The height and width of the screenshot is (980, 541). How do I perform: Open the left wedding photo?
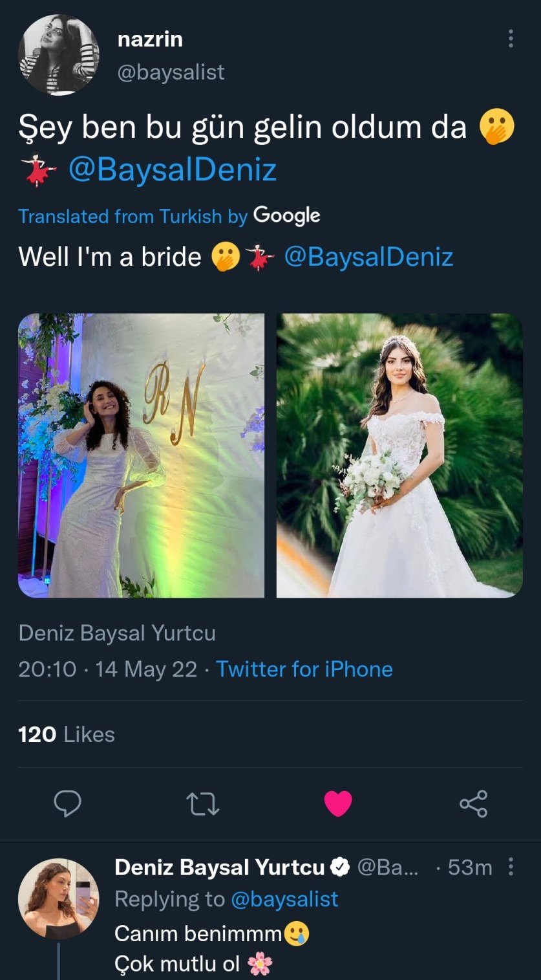coord(141,455)
